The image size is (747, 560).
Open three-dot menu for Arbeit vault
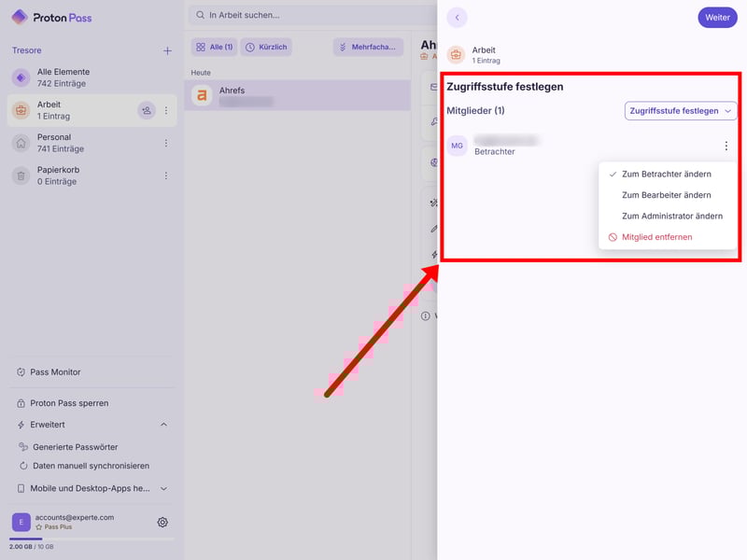[x=166, y=110]
